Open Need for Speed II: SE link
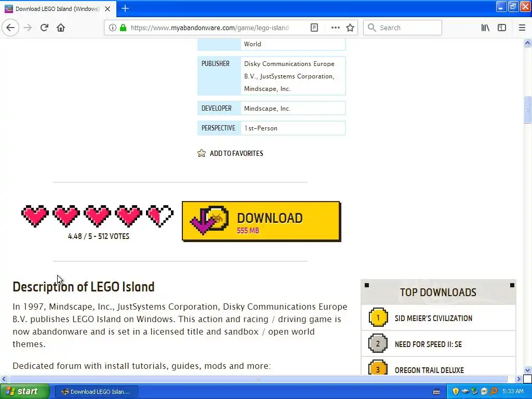Image resolution: width=532 pixels, height=399 pixels. [x=428, y=344]
